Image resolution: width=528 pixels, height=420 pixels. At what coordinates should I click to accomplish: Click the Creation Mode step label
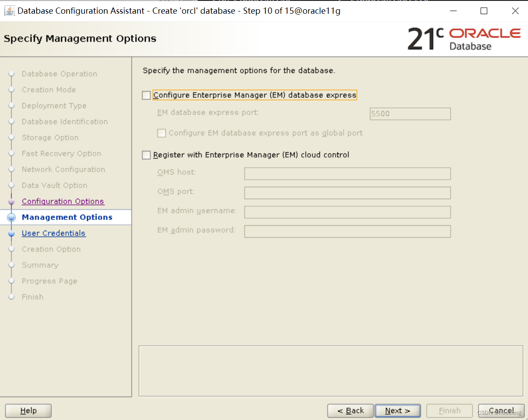49,90
